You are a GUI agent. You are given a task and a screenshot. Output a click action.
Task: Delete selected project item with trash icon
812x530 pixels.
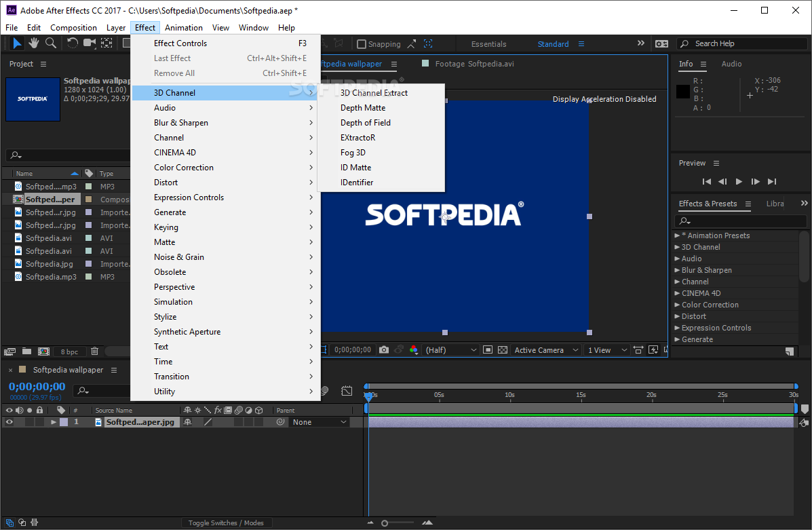(x=95, y=352)
